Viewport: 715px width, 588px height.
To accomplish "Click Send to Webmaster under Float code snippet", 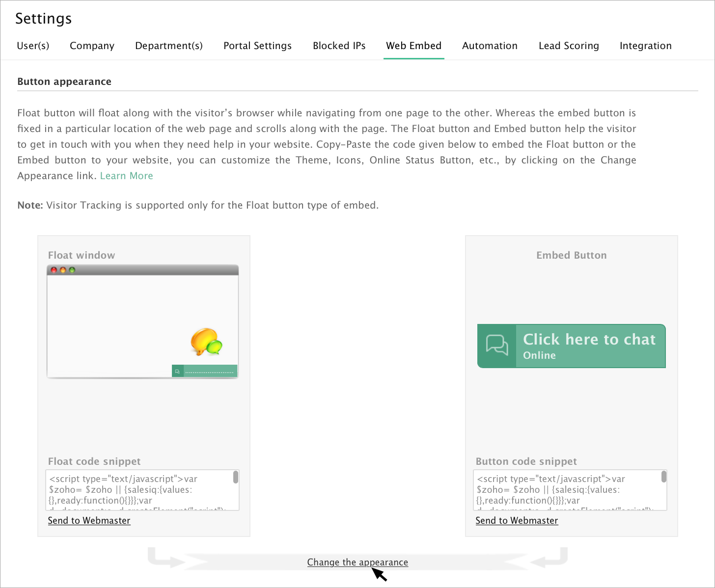I will tap(89, 521).
